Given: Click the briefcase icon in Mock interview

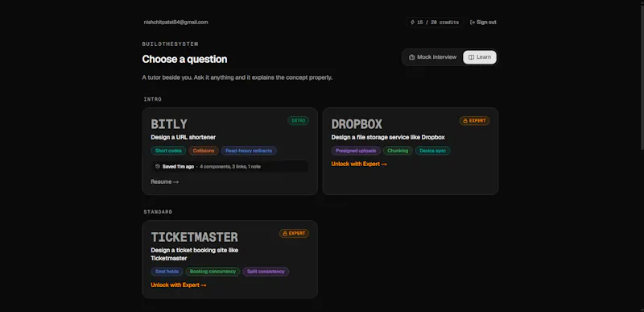Looking at the screenshot, I should (411, 57).
